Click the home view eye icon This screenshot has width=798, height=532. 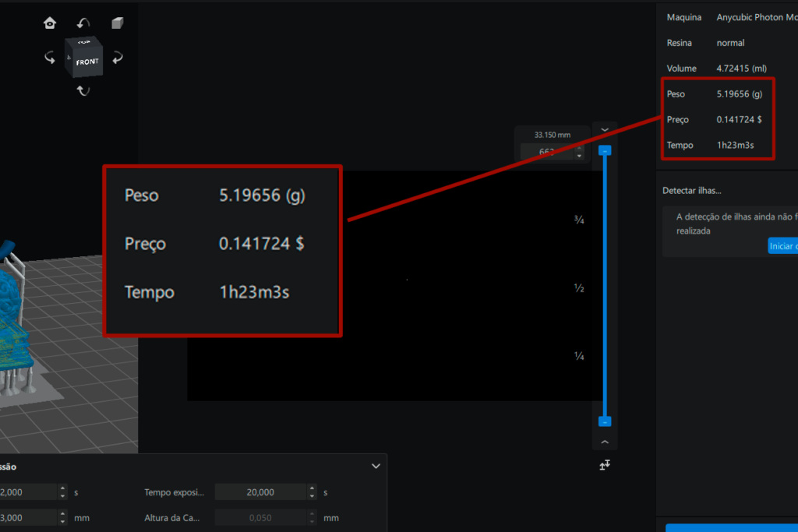[x=50, y=23]
